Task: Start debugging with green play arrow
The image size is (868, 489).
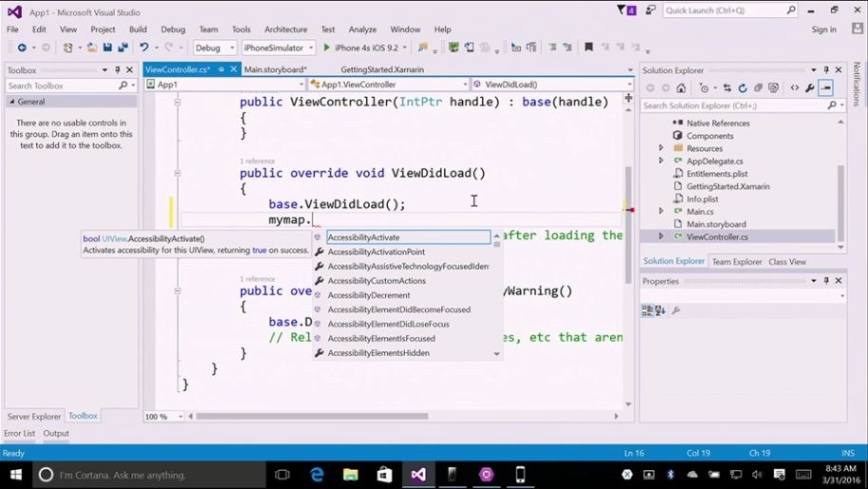Action: 326,47
